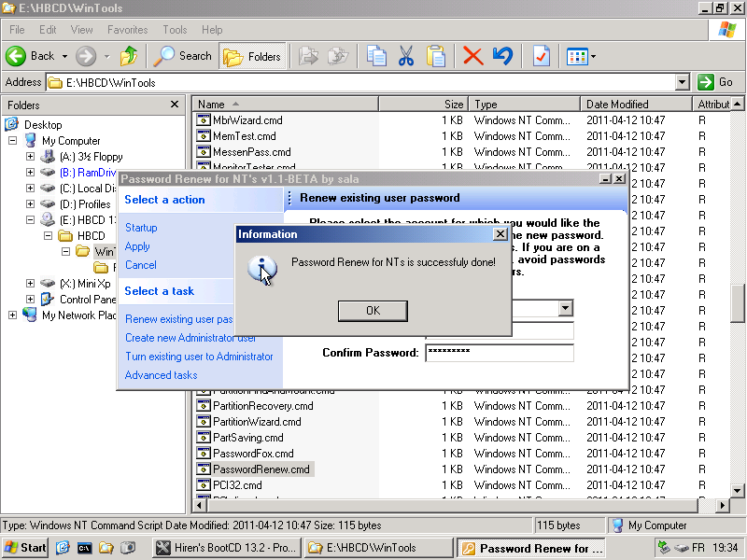Screen dimensions: 747x560
Task: Select PasswordRenew.cmd file
Action: 261,469
